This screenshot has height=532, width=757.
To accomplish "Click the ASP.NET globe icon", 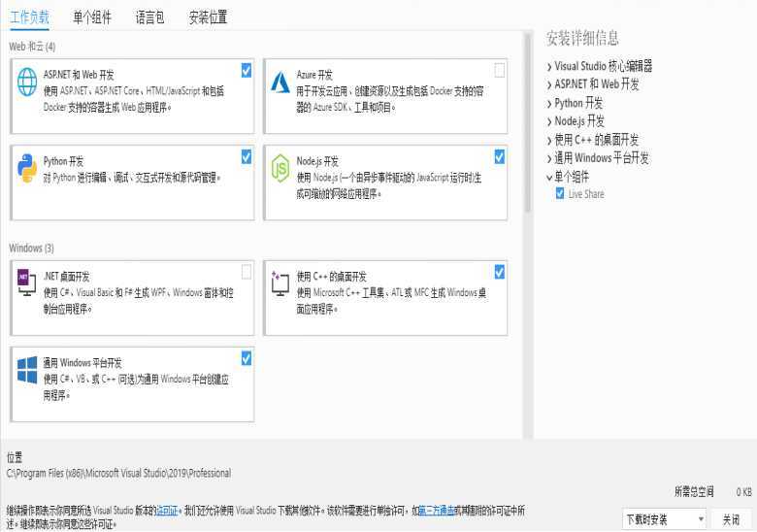I will pyautogui.click(x=27, y=83).
